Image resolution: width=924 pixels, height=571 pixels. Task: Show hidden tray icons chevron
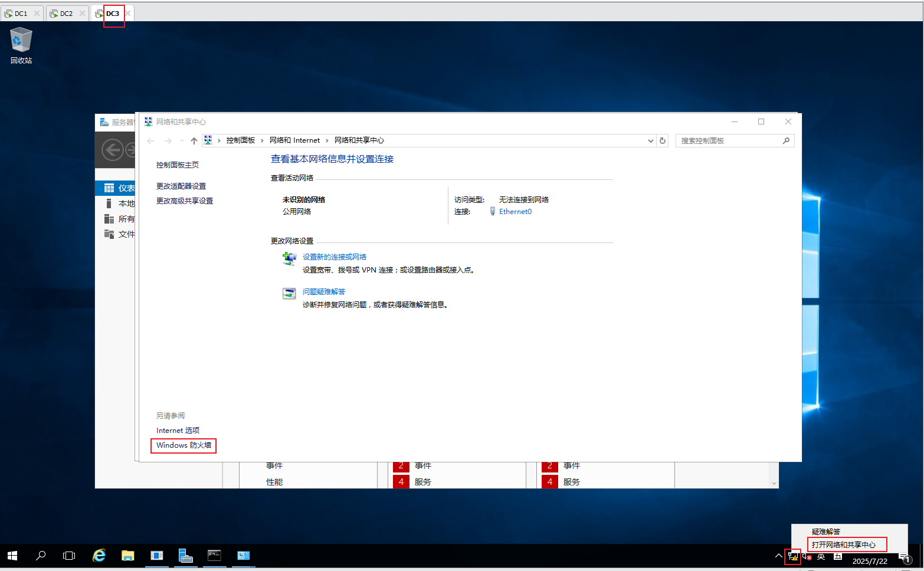click(x=778, y=556)
